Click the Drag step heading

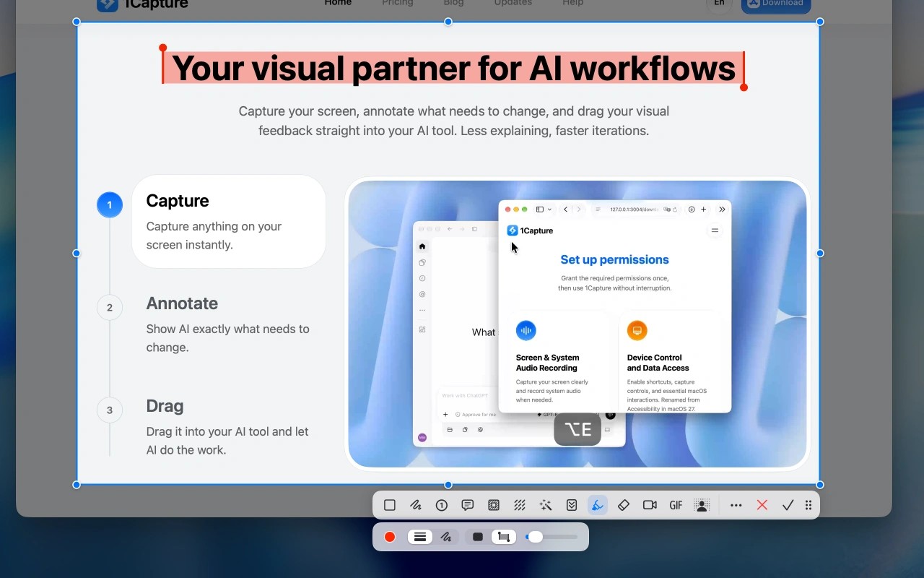click(x=165, y=406)
